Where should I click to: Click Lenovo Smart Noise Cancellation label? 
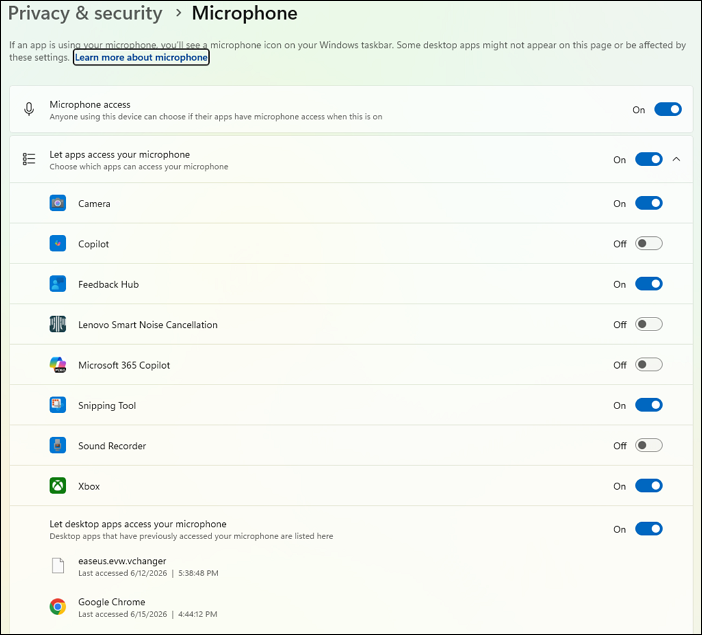[x=148, y=325]
